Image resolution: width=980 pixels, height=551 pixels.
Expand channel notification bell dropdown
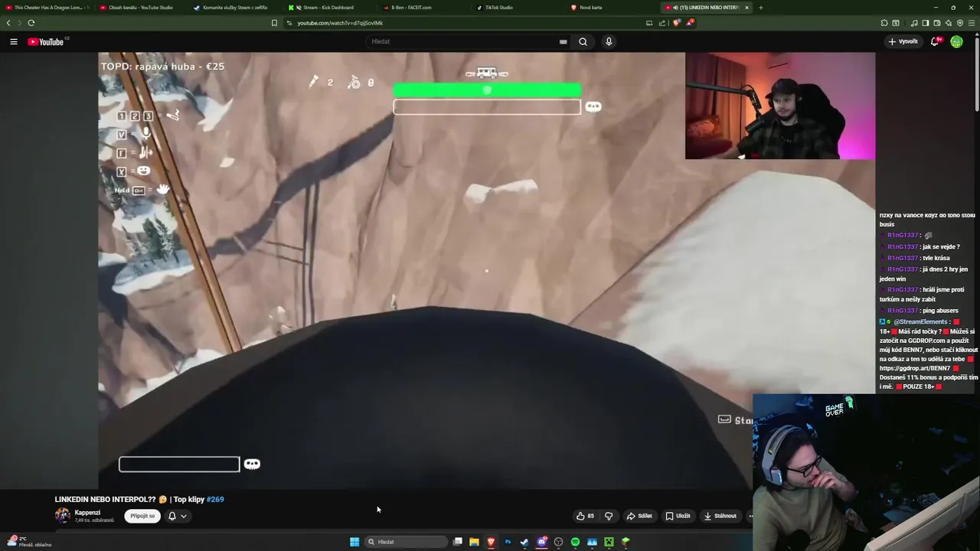click(x=178, y=516)
